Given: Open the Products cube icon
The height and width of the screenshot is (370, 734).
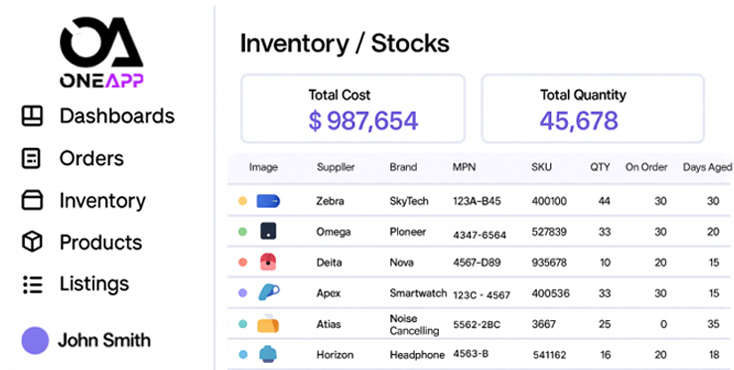Looking at the screenshot, I should 32,242.
